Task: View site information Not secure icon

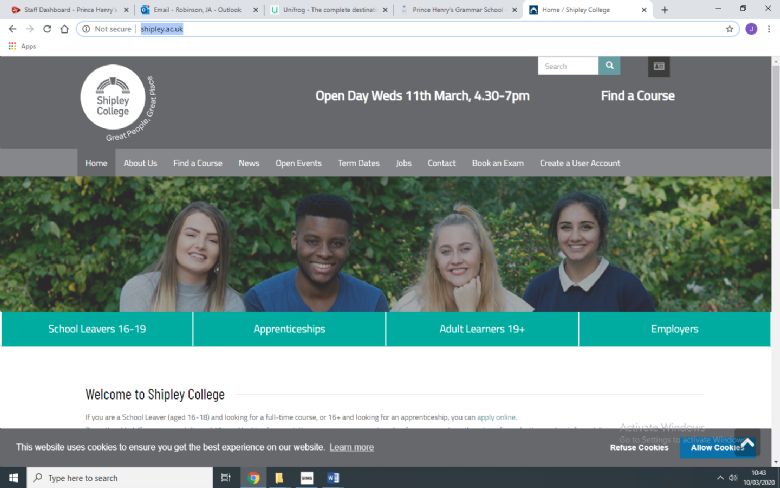Action: (86, 29)
